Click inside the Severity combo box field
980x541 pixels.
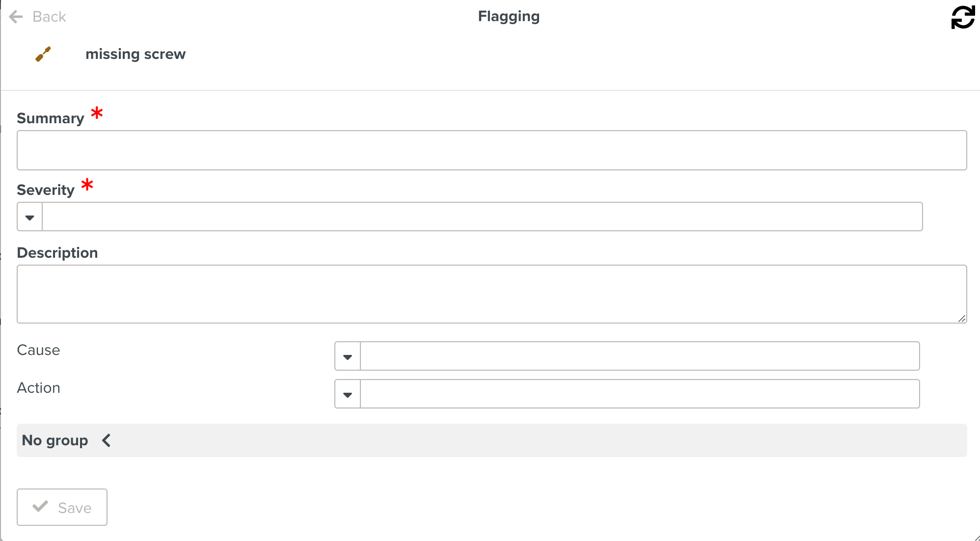(x=482, y=217)
